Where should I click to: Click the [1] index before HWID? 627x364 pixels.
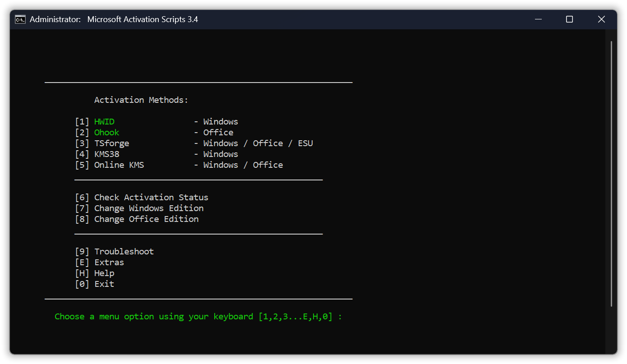click(x=82, y=121)
